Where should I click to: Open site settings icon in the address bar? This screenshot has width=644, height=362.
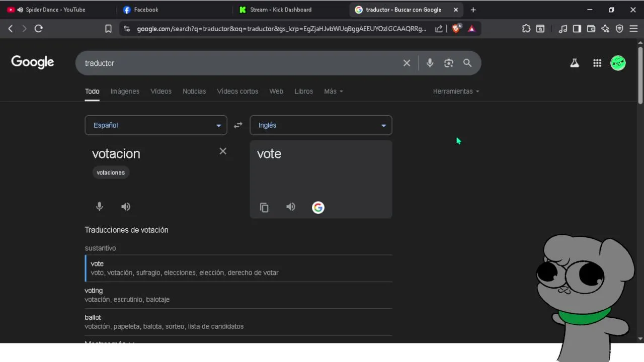(127, 29)
